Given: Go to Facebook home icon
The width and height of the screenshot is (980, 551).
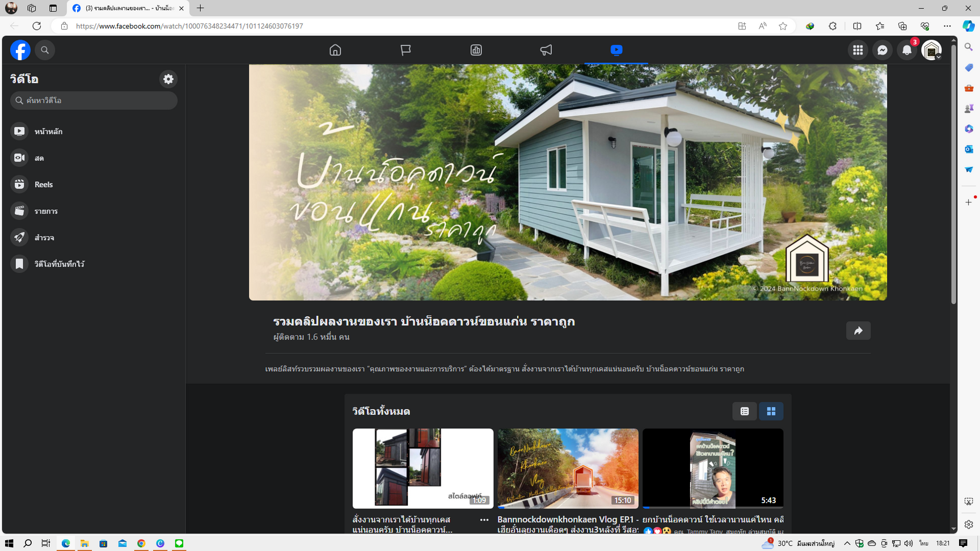Looking at the screenshot, I should coord(335,50).
